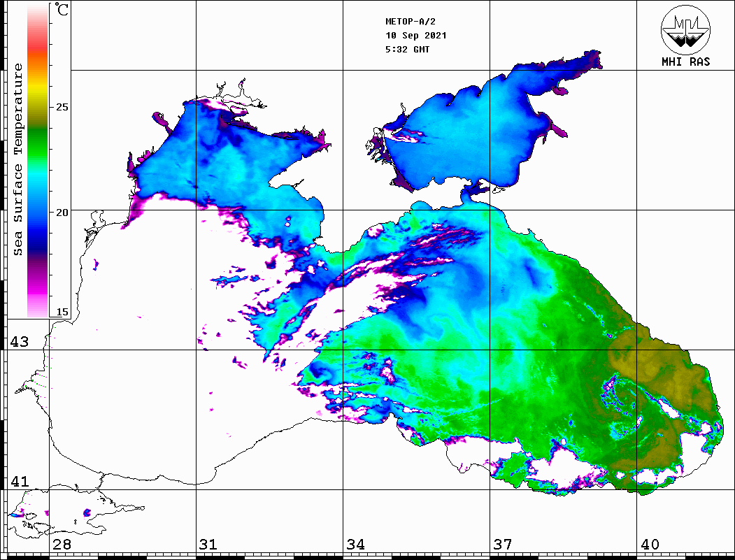
Task: Click longitude label 40
Action: (x=650, y=544)
